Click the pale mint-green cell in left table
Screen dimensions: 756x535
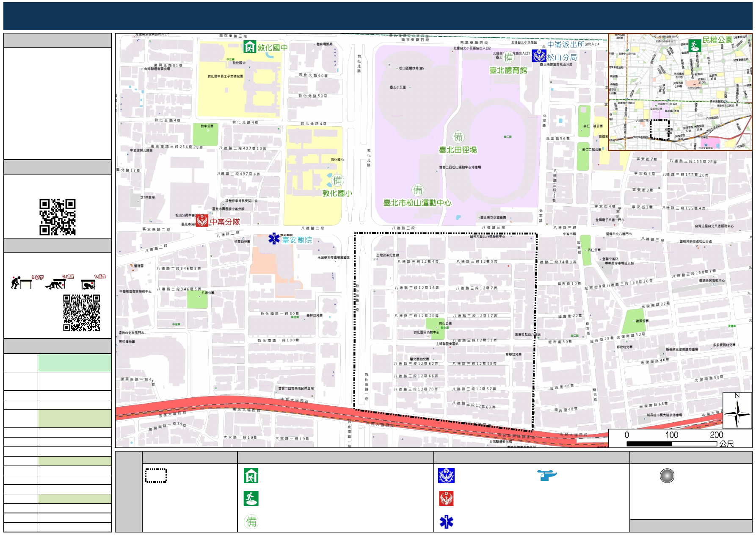[74, 363]
